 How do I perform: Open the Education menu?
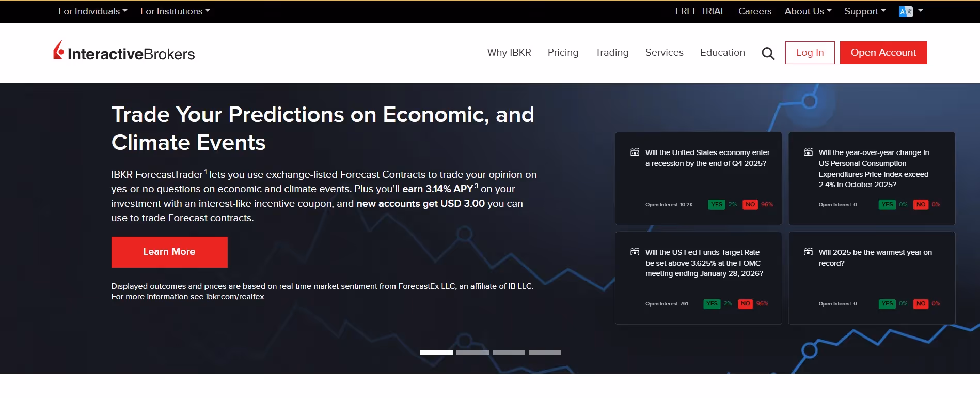722,53
